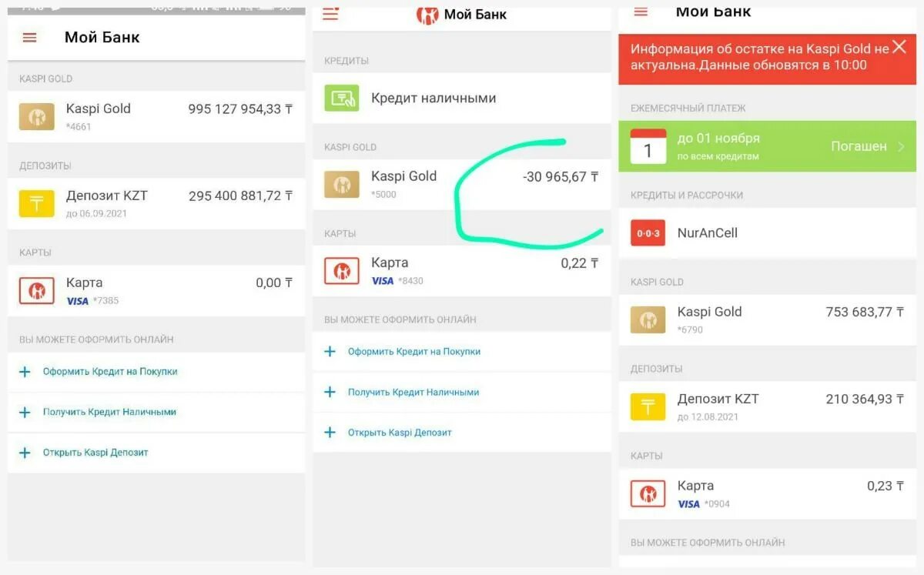
Task: Tap yellow Депозит KZT icon до 12.08.2021
Action: [648, 406]
